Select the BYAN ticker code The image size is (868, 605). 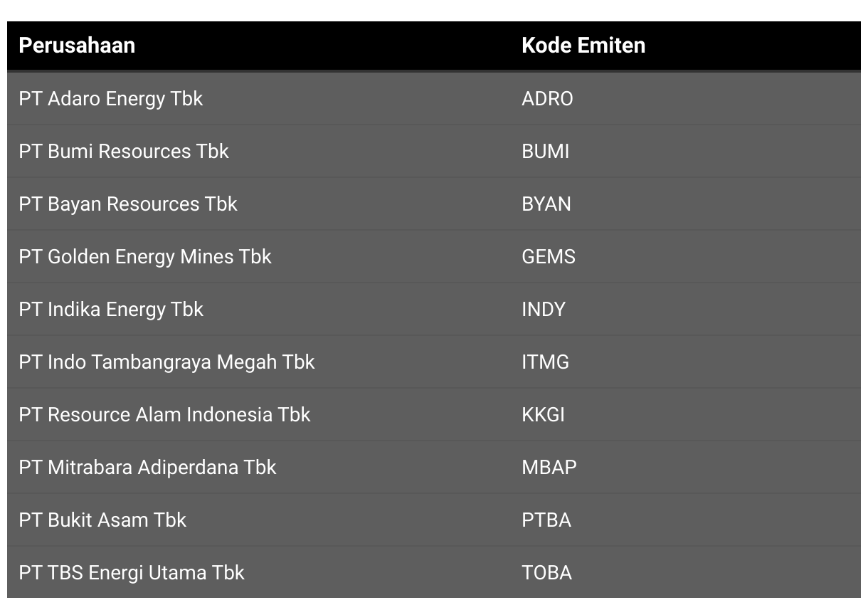click(546, 204)
